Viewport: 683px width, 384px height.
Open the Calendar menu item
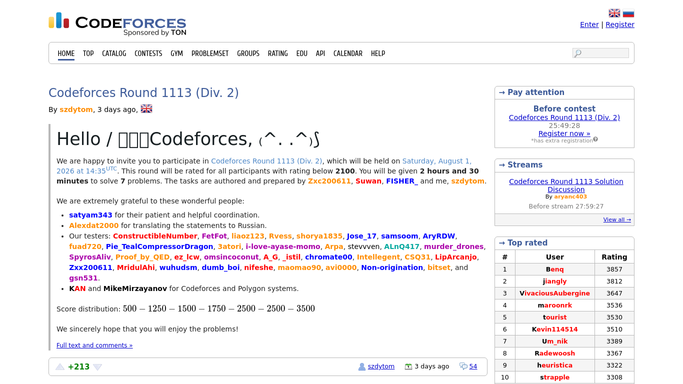point(348,53)
